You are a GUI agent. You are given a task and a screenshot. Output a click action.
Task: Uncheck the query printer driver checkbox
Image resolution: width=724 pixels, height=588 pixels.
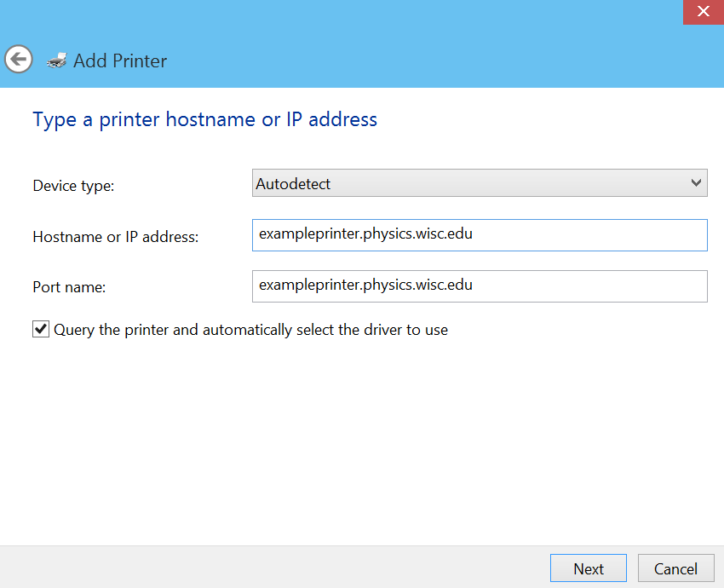tap(40, 329)
